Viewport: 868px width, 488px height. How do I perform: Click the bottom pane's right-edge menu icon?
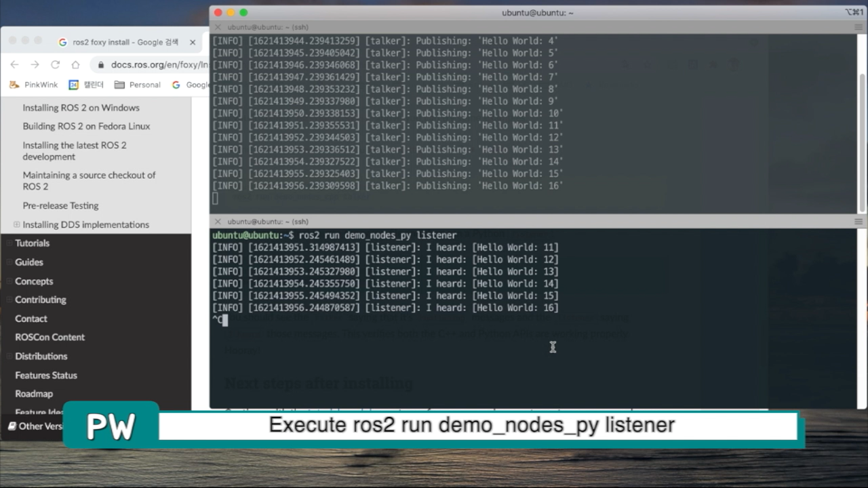point(859,222)
